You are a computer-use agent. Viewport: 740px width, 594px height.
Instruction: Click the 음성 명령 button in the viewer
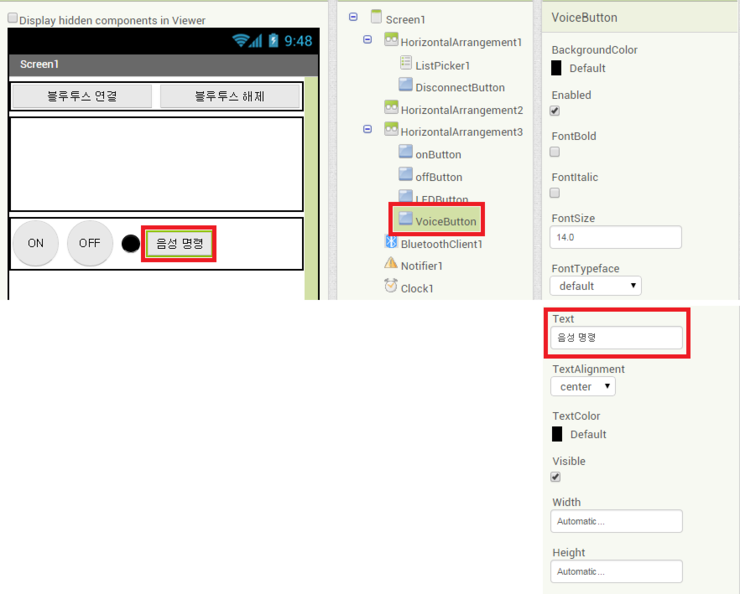tap(179, 243)
